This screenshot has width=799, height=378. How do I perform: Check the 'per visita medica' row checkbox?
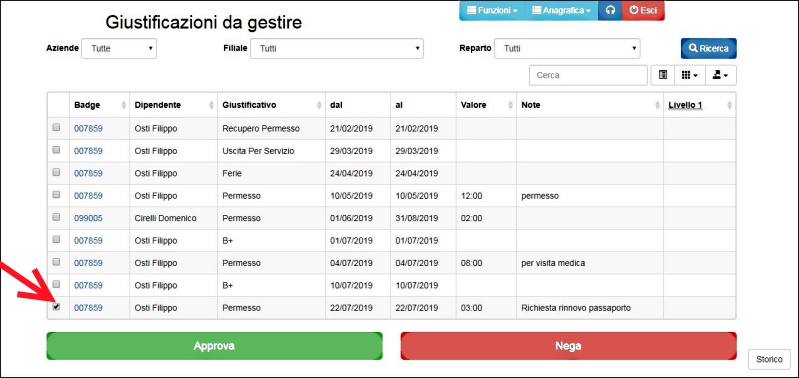tap(57, 262)
